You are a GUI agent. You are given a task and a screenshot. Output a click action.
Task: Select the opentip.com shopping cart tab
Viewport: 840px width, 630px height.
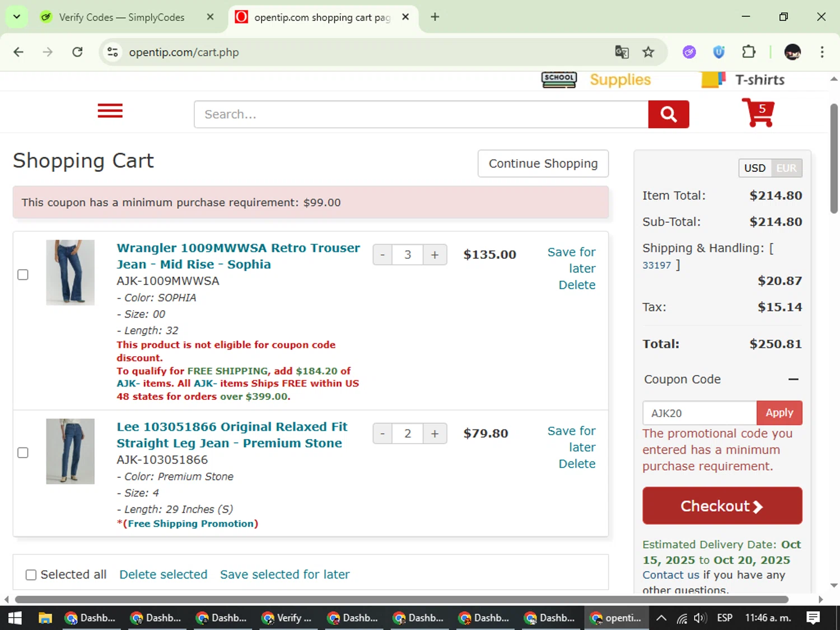click(322, 17)
